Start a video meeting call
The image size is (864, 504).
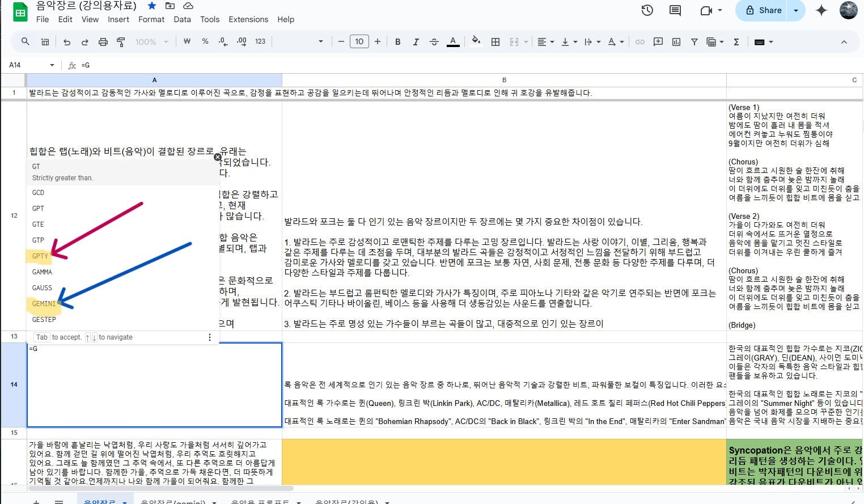(x=706, y=10)
